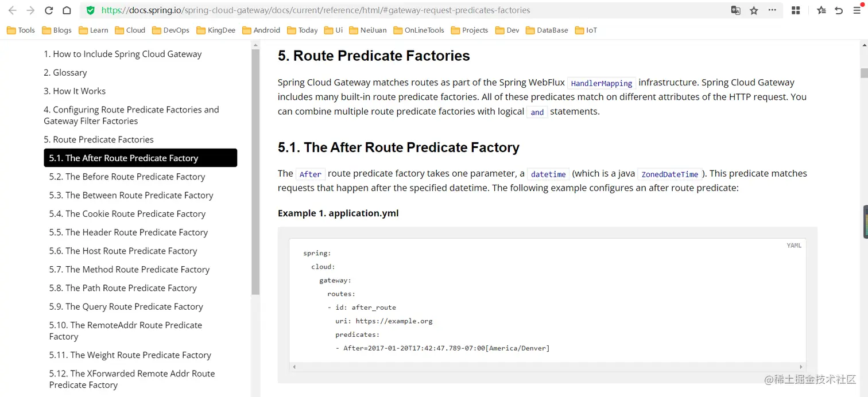This screenshot has height=397, width=868.
Task: Open the address bar three-dots menu
Action: [772, 10]
